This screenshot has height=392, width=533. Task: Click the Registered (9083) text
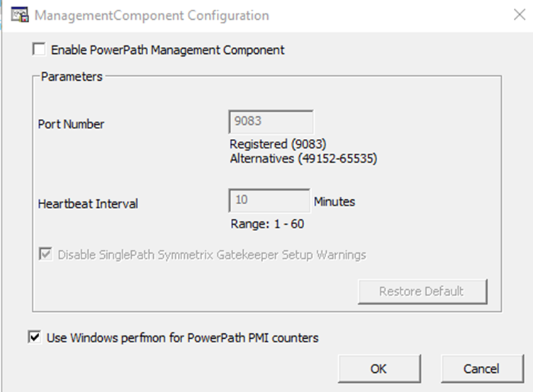point(278,144)
